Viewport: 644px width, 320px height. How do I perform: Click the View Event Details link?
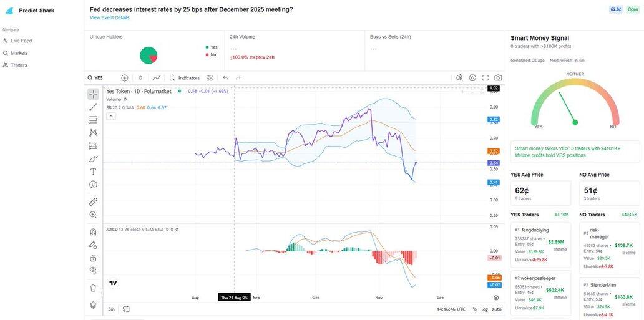pos(110,17)
